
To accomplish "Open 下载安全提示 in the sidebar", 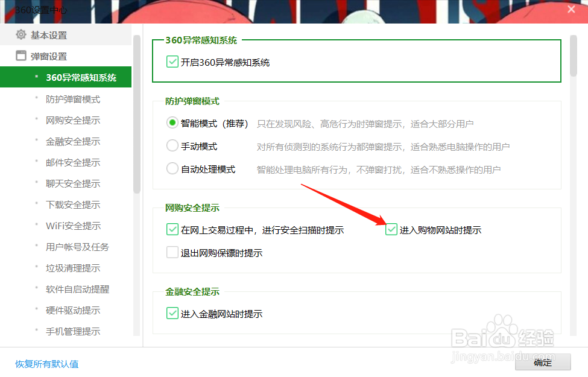I will [x=73, y=205].
